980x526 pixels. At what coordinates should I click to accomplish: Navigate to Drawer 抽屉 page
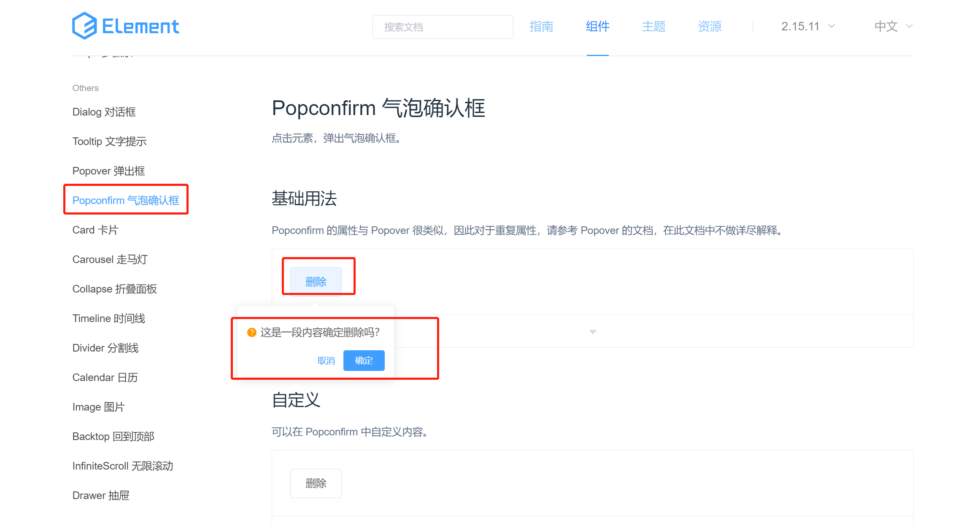tap(100, 496)
